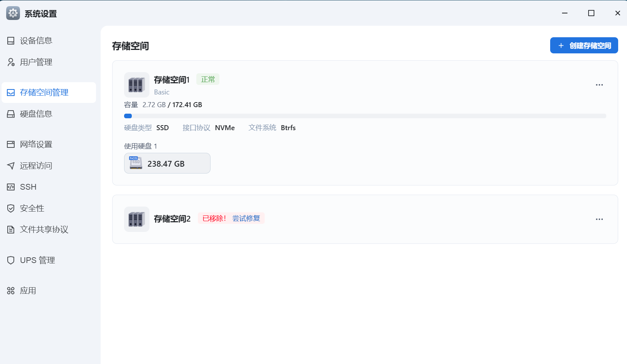Navigate to 远程访问
The height and width of the screenshot is (364, 627).
(49, 166)
